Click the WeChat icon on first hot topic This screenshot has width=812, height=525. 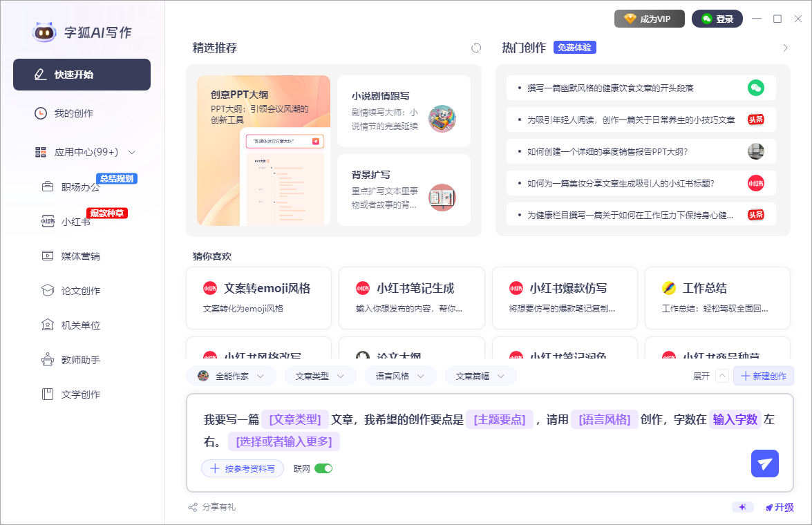(x=756, y=88)
